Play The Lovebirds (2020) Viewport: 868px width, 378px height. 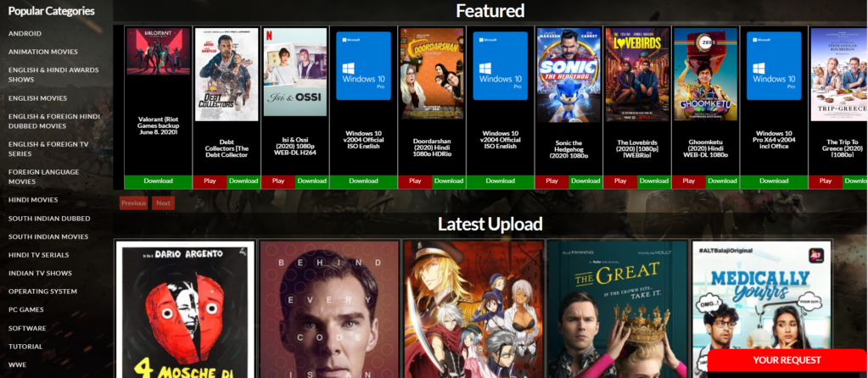click(x=620, y=181)
